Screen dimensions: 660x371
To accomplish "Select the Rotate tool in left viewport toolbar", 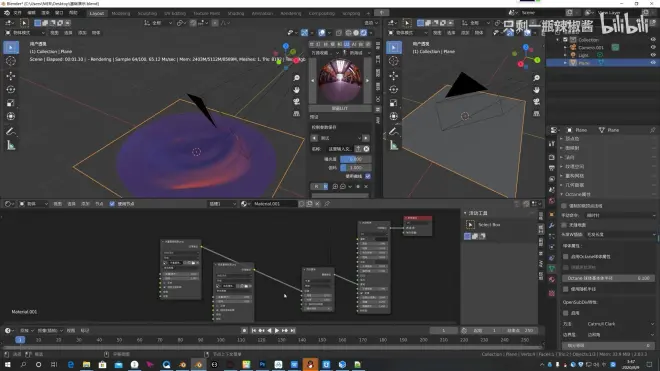I will point(11,89).
